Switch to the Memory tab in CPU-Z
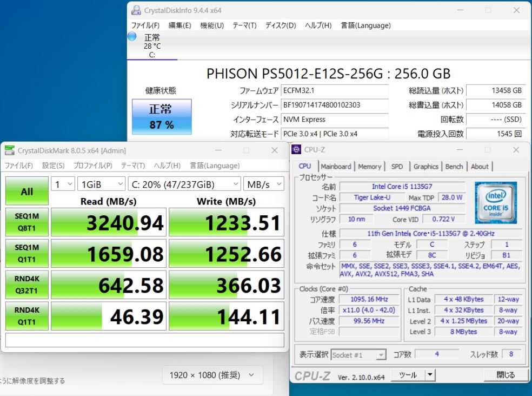532x396 pixels. pyautogui.click(x=369, y=167)
